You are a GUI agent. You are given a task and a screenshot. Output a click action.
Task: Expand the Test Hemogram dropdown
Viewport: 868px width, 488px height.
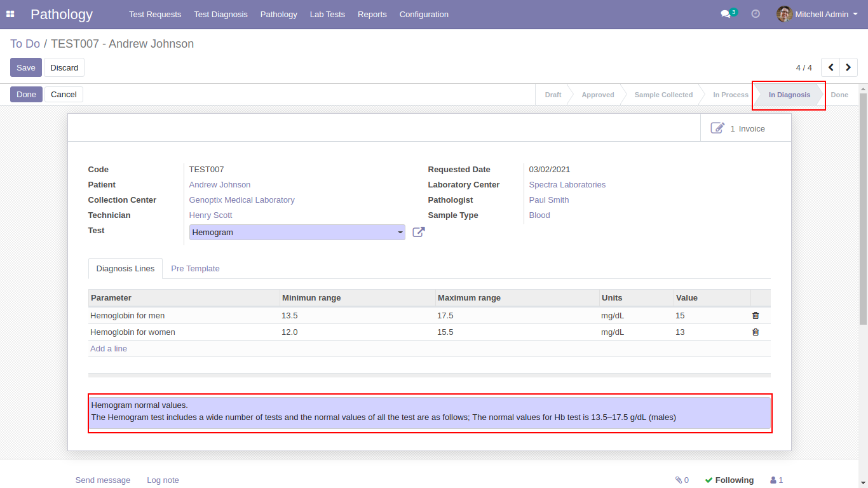pyautogui.click(x=400, y=233)
